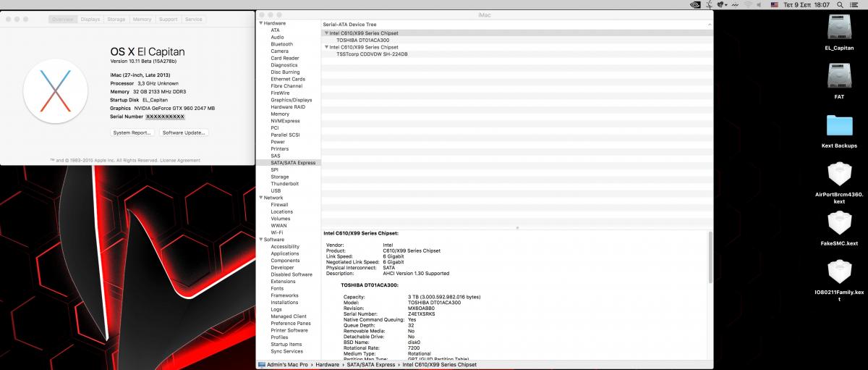Screen dimensions: 868x370
Task: Switch to the Storage tab
Action: [x=116, y=20]
